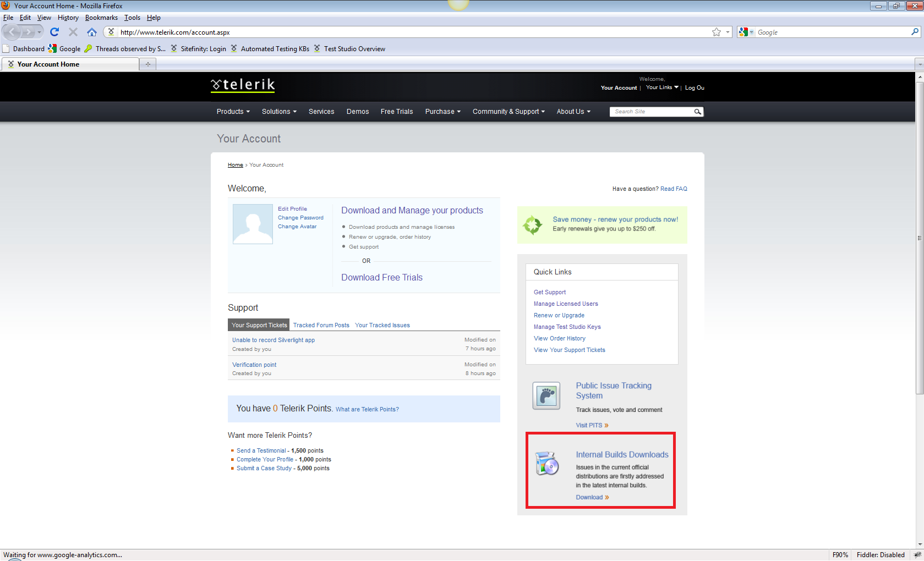Click the Visit PITS link
This screenshot has height=561, width=924.
click(592, 425)
